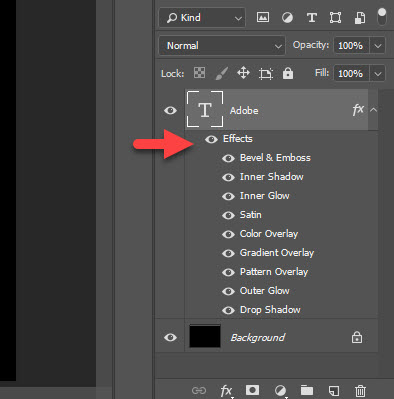The width and height of the screenshot is (394, 399).
Task: Select the Background layer name
Action: (258, 338)
